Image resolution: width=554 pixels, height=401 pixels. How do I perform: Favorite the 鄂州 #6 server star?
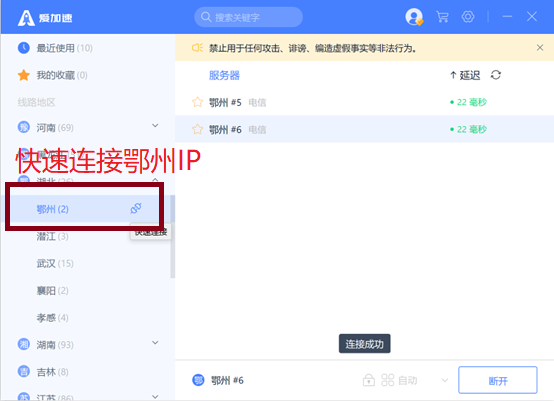[x=198, y=129]
